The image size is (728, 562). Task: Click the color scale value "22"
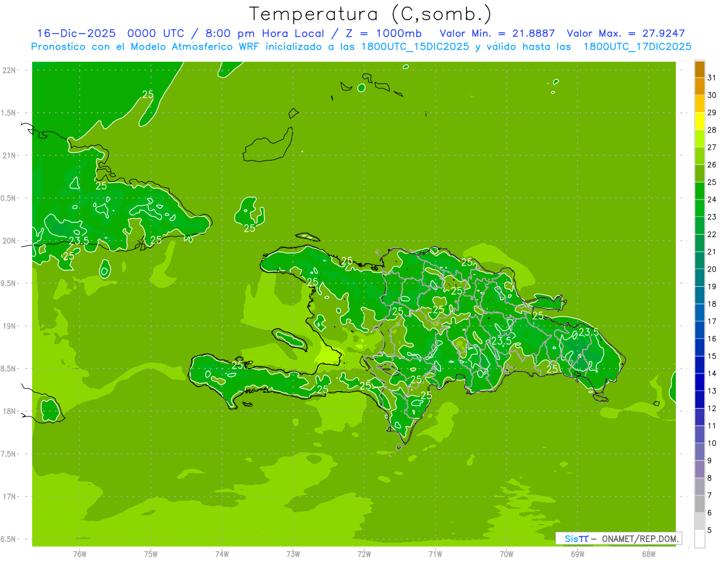tap(712, 234)
